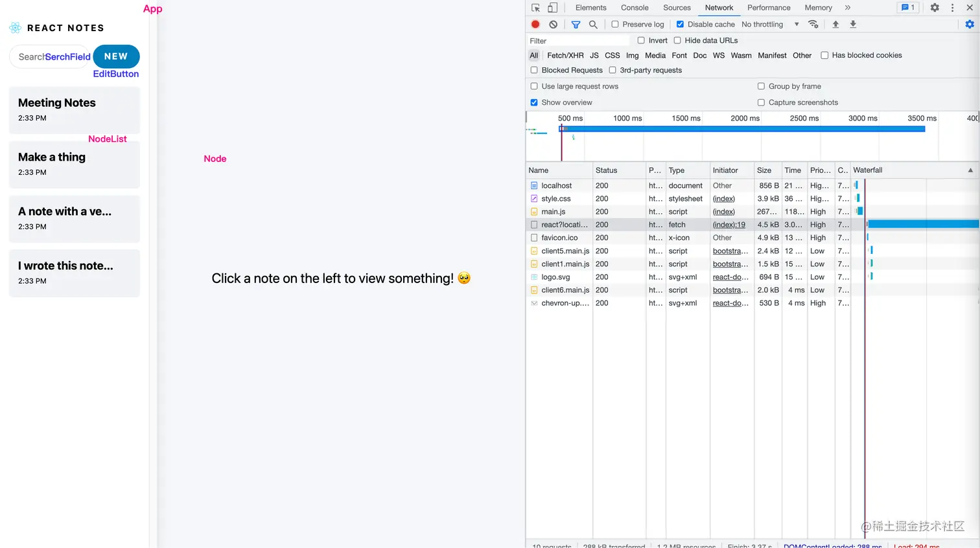Click the network Filter text field
Viewport: 980px width, 548px height.
coord(579,40)
